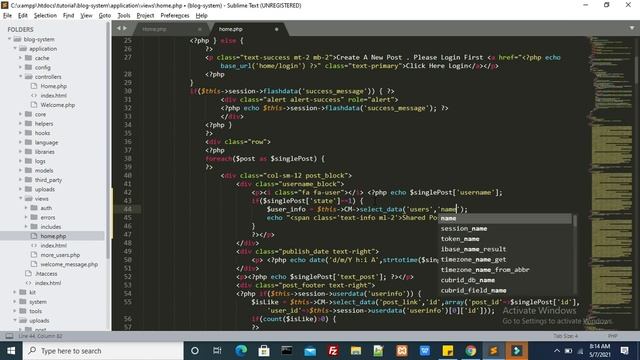This screenshot has width=640, height=360.
Task: Change the PHP syntax in status bar
Action: 613,336
